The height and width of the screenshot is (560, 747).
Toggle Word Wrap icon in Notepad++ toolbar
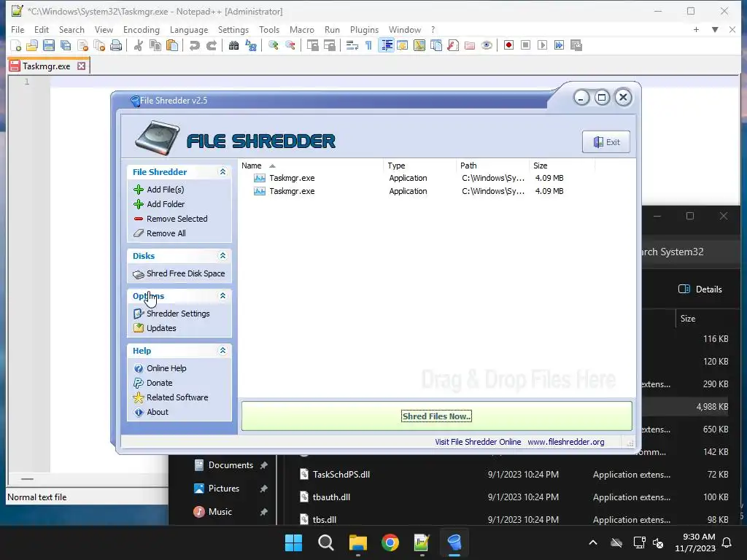coord(352,45)
